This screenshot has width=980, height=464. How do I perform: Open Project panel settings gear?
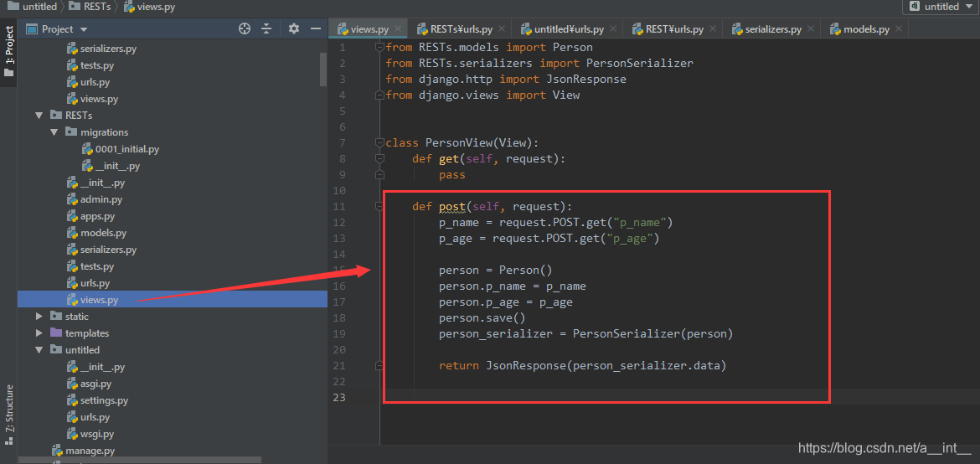(x=294, y=28)
